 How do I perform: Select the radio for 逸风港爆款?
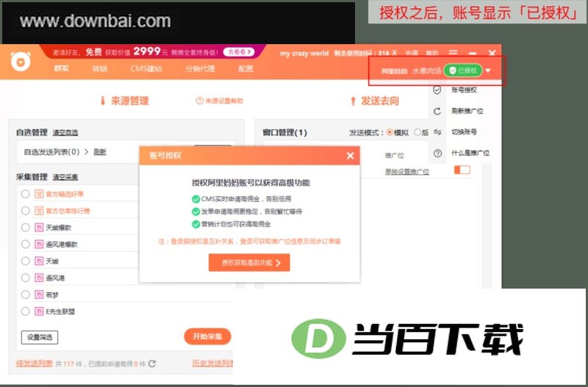coord(26,245)
